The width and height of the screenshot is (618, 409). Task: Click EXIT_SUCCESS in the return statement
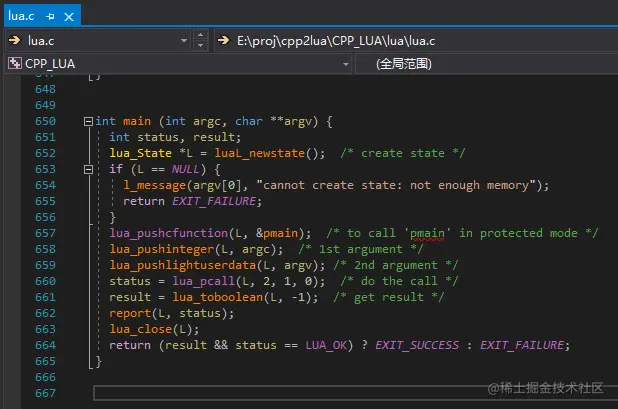coord(417,346)
